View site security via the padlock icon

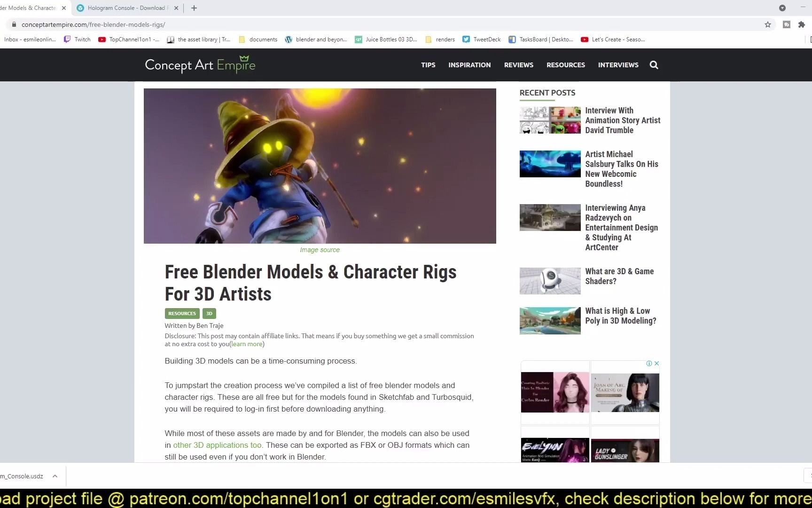(x=14, y=24)
